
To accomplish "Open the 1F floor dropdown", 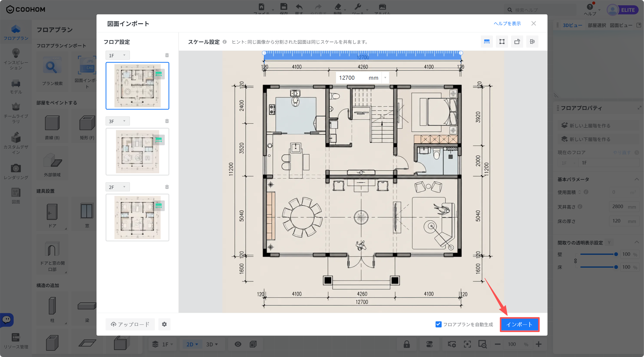I will pyautogui.click(x=117, y=55).
